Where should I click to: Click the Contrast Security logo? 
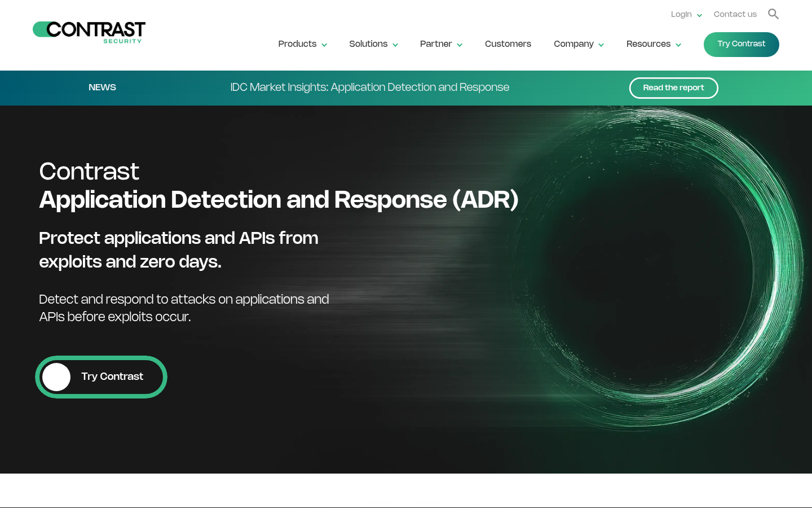[89, 32]
